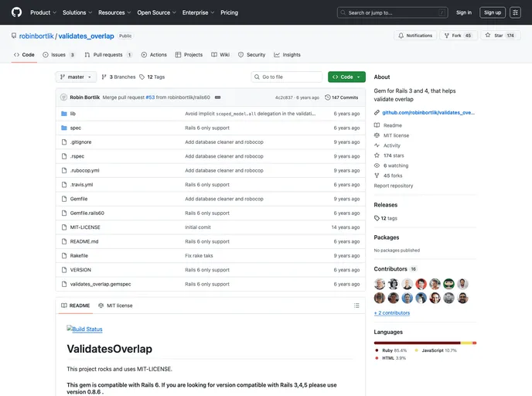Viewport: 532px width, 396px height.
Task: View the 147 Commits history
Action: point(341,97)
